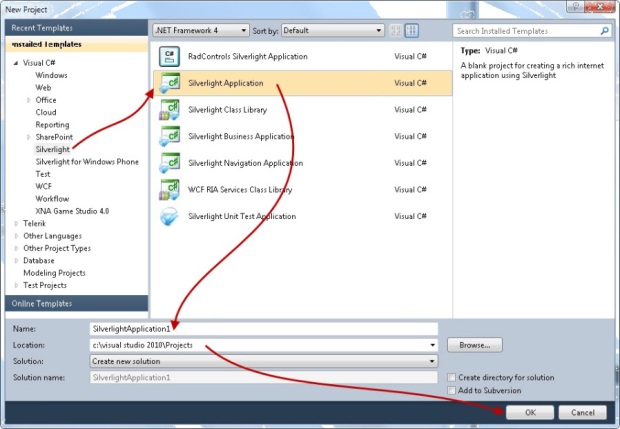
Task: Click the Silverlight Application template icon
Action: [x=169, y=83]
